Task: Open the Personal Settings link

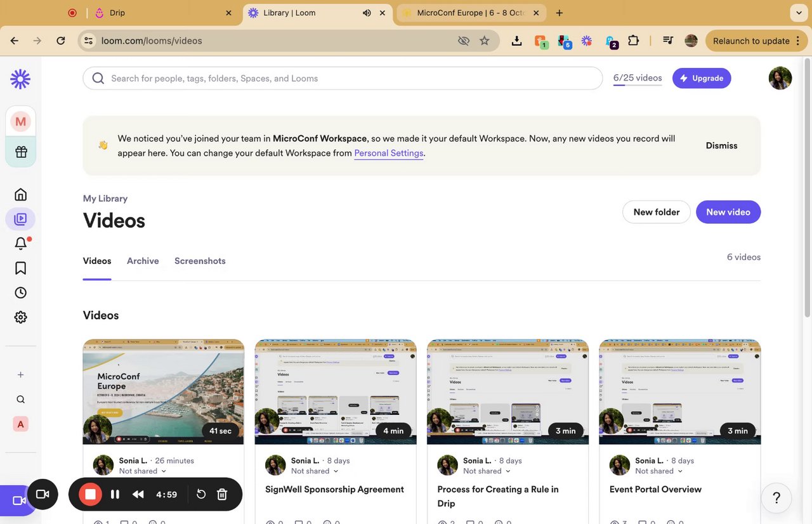Action: [389, 153]
